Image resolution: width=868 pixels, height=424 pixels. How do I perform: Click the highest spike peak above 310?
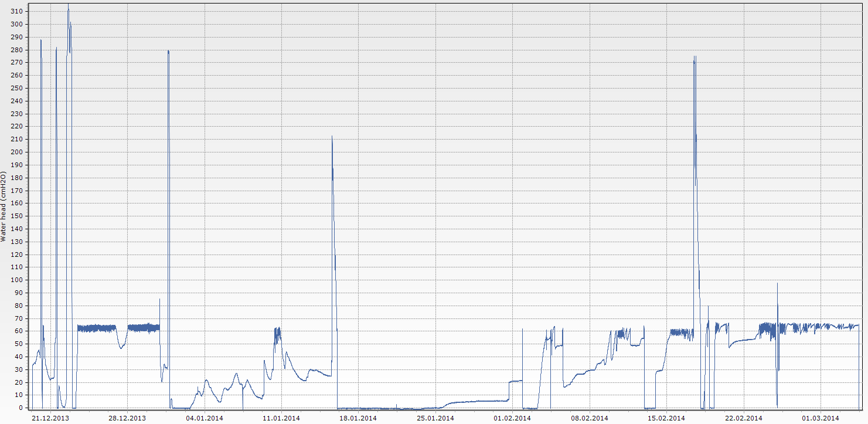pyautogui.click(x=68, y=5)
